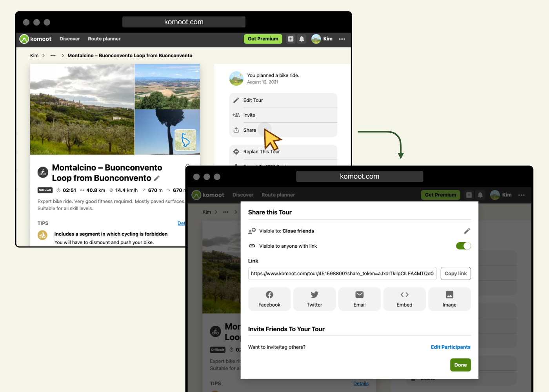Click dimmed Kim breadcrumb in front window

[x=207, y=212]
